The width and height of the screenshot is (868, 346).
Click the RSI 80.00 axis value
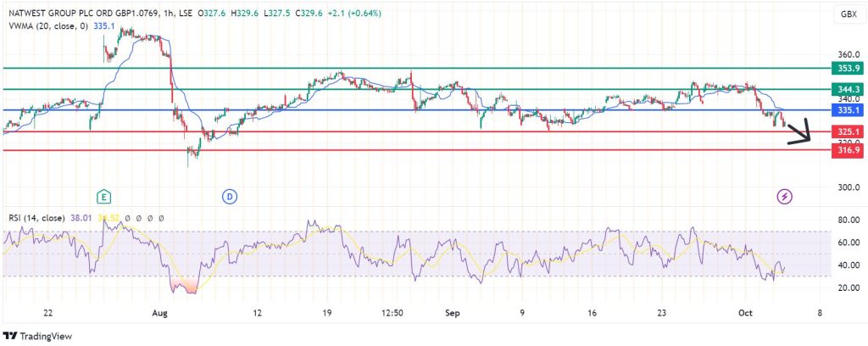[x=849, y=220]
